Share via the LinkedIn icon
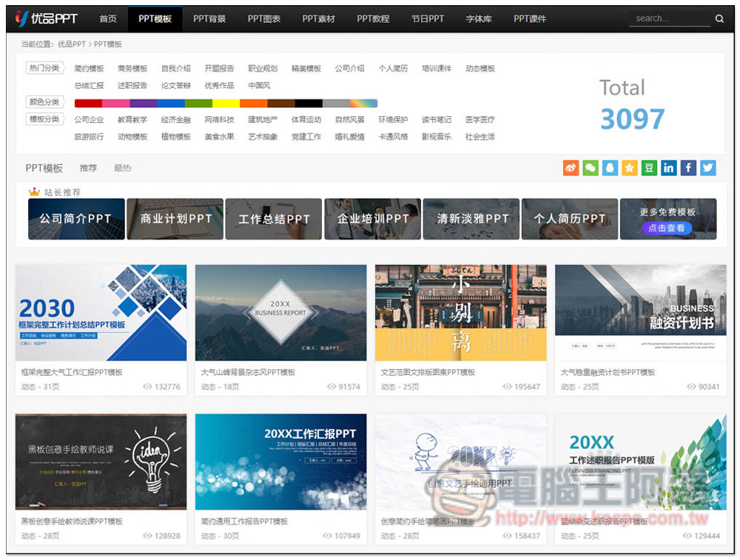This screenshot has width=740, height=560. coord(669,168)
